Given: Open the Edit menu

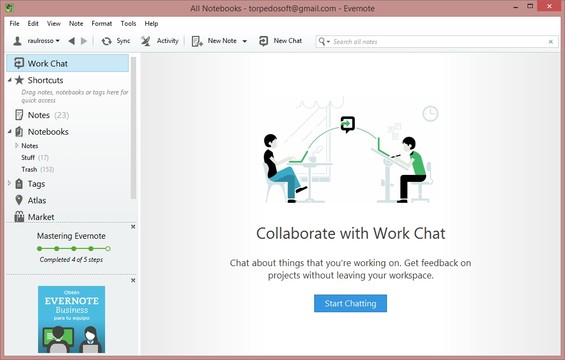Looking at the screenshot, I should pos(33,23).
